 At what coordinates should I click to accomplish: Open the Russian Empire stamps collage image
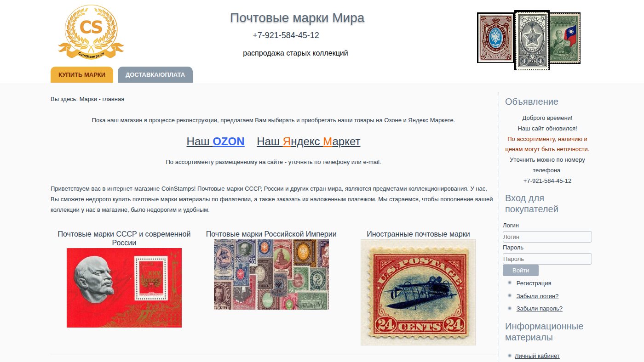[271, 274]
